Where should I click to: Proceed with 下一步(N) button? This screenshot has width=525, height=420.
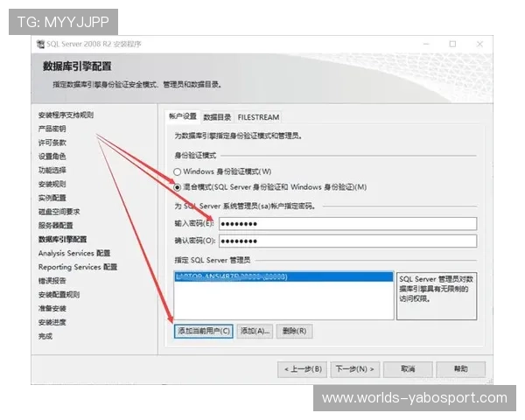(x=355, y=369)
